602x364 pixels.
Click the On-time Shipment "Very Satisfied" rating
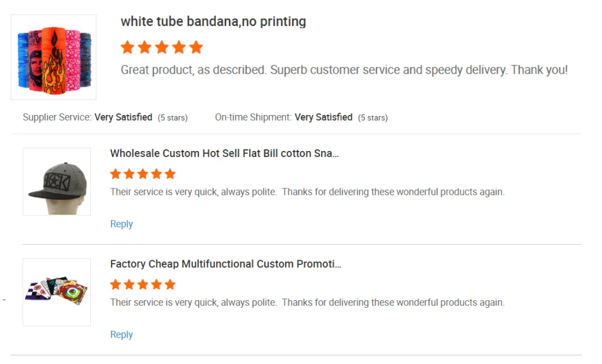coord(323,117)
